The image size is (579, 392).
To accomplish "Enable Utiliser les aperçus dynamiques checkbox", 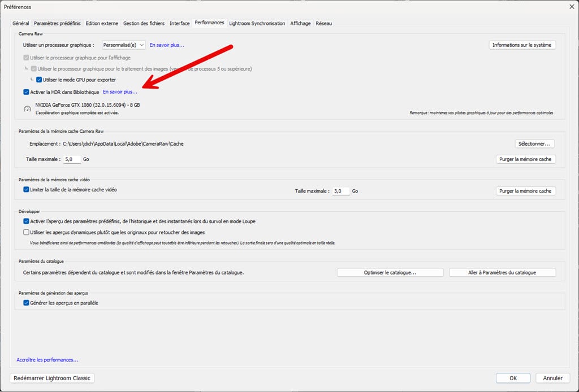I will tap(26, 232).
